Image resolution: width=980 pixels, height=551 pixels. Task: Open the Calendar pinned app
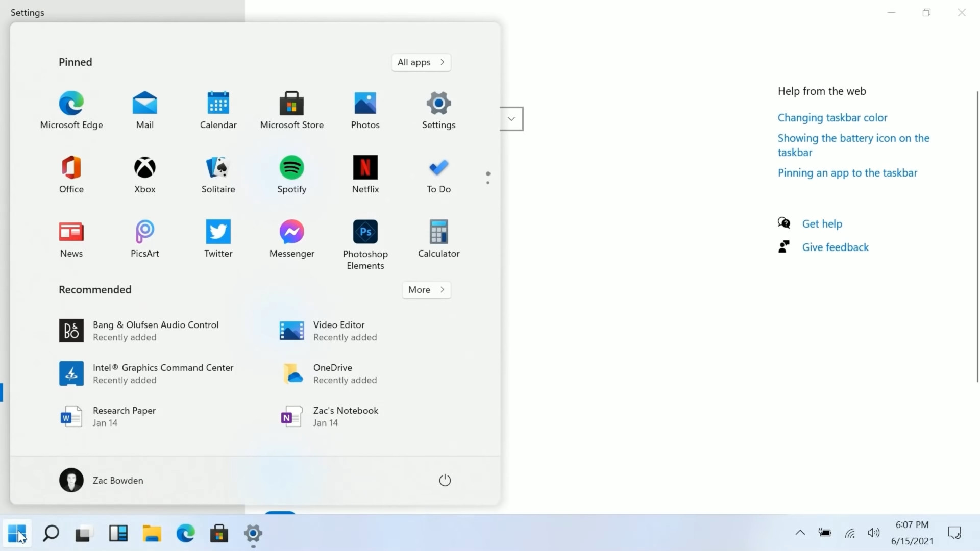(x=218, y=110)
